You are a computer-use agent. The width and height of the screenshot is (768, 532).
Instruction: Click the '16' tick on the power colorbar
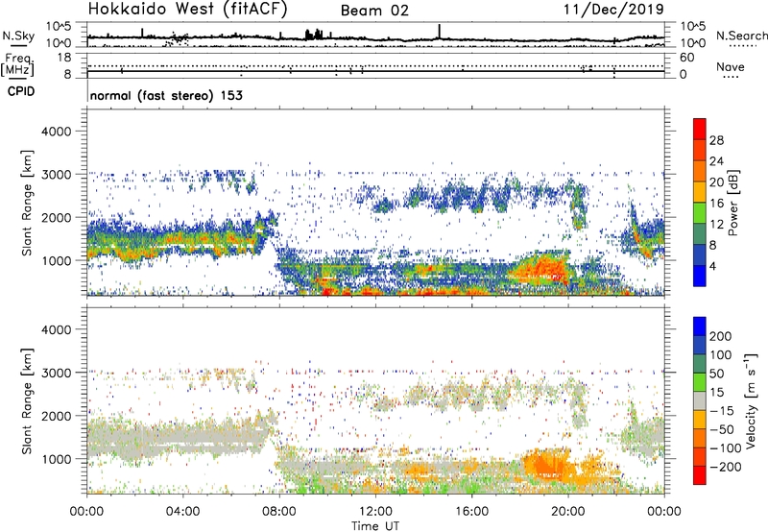716,204
